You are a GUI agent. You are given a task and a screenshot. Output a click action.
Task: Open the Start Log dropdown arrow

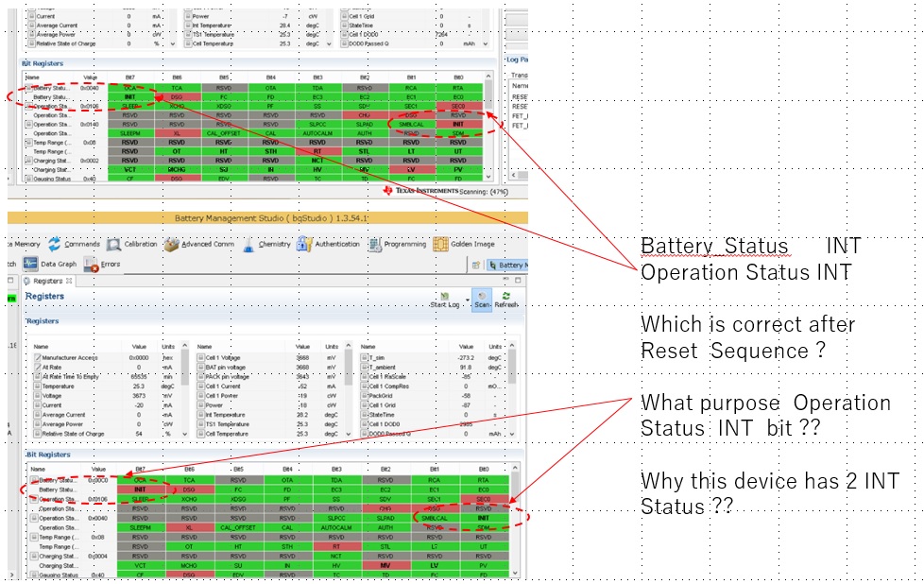[x=468, y=300]
